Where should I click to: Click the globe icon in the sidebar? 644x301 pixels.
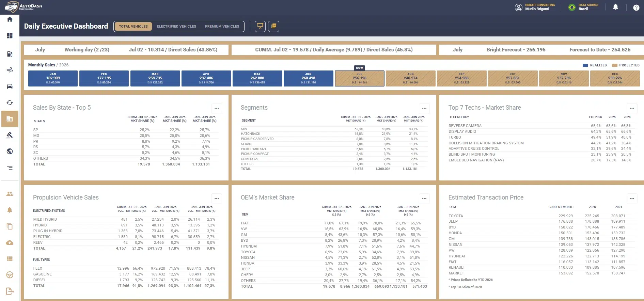[10, 152]
